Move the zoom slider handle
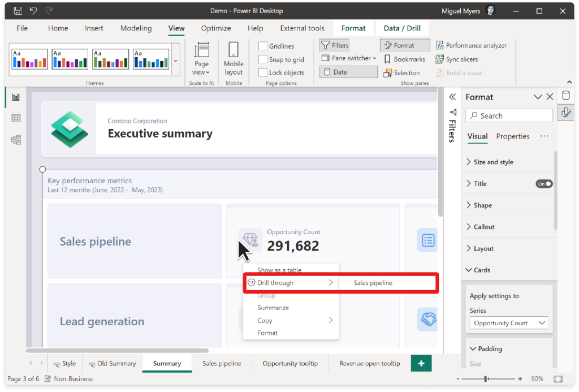Viewport: 579px width, 392px height. click(486, 378)
